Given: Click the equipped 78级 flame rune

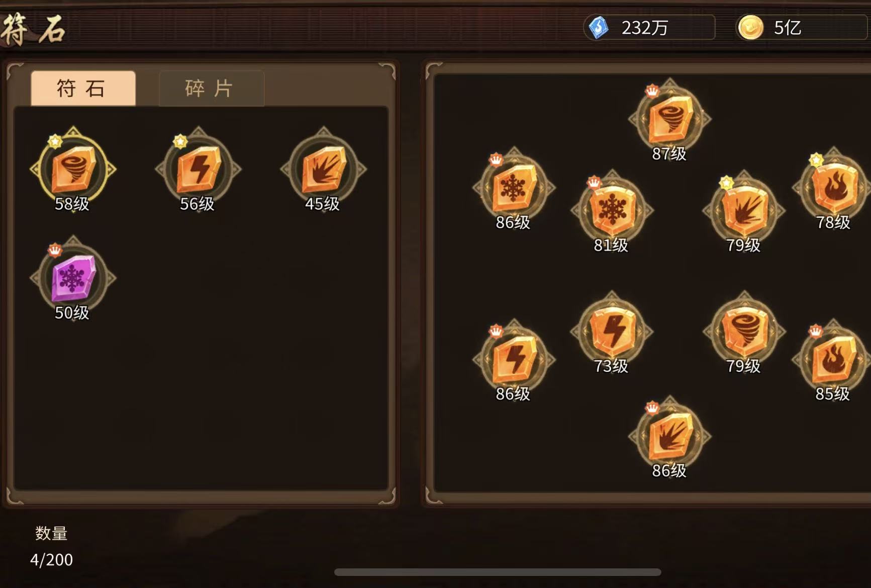Looking at the screenshot, I should 834,188.
